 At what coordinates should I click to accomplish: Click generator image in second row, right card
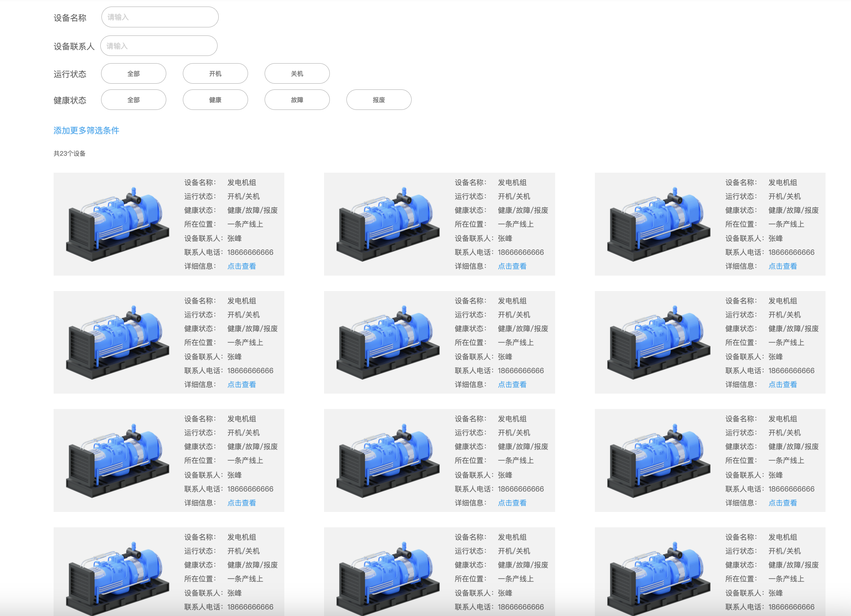pyautogui.click(x=659, y=343)
